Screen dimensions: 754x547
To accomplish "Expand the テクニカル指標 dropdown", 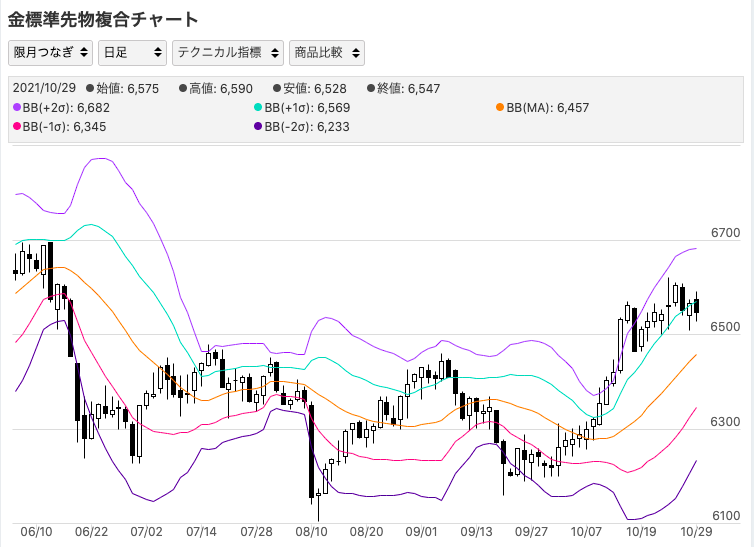I will point(228,52).
